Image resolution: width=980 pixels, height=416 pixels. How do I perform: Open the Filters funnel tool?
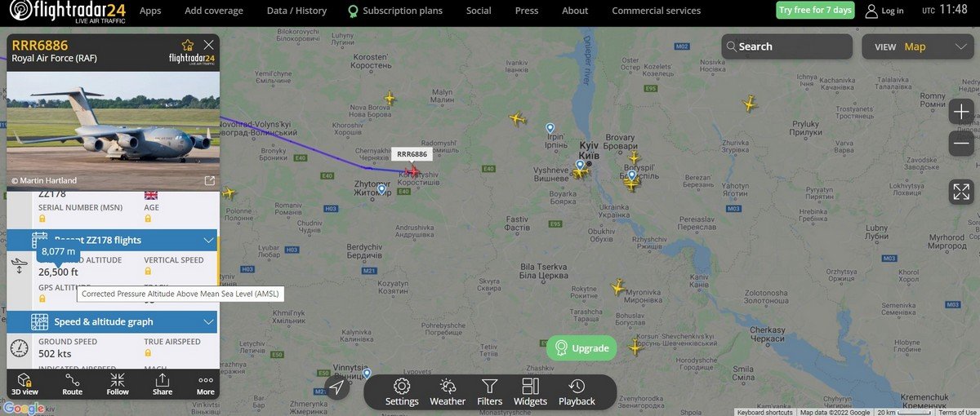click(x=489, y=392)
